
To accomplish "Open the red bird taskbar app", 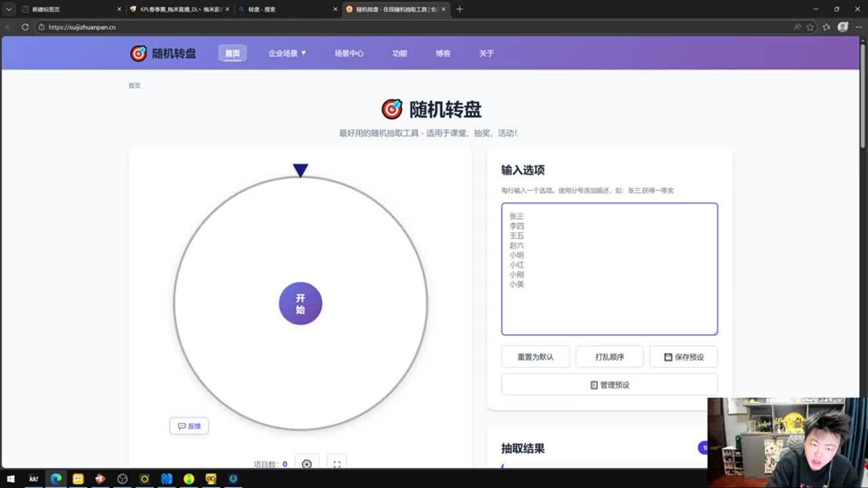I will (100, 479).
